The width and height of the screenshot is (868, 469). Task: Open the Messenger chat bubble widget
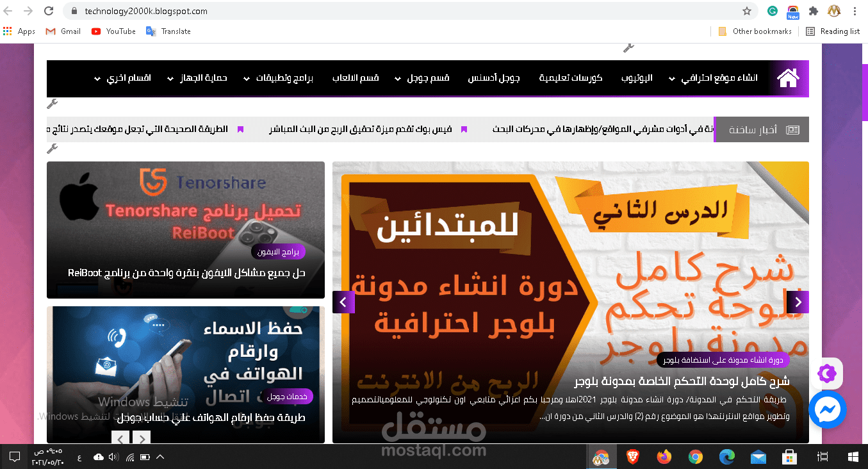tap(827, 409)
